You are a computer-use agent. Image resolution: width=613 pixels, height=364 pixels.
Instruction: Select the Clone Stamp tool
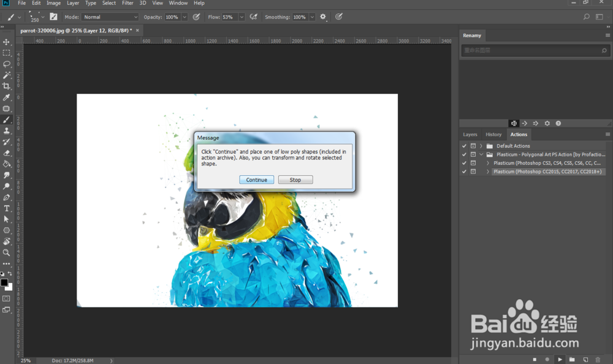(6, 131)
